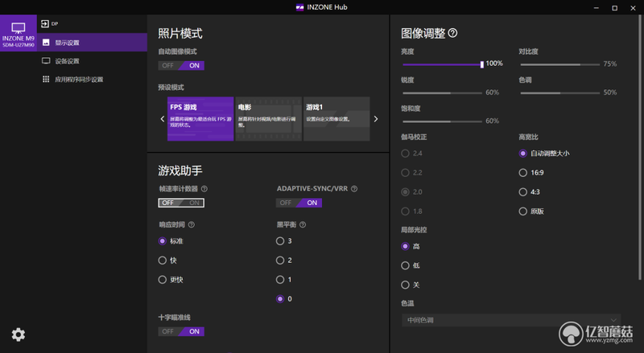Screen dimensions: 644x353
Task: Open the settings gear icon
Action: [x=18, y=335]
